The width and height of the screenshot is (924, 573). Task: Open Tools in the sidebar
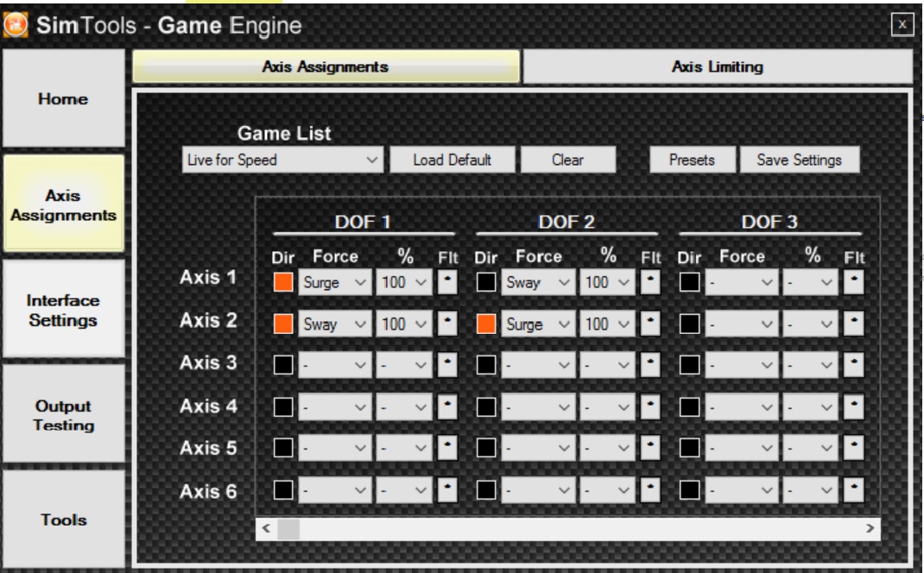pyautogui.click(x=63, y=519)
